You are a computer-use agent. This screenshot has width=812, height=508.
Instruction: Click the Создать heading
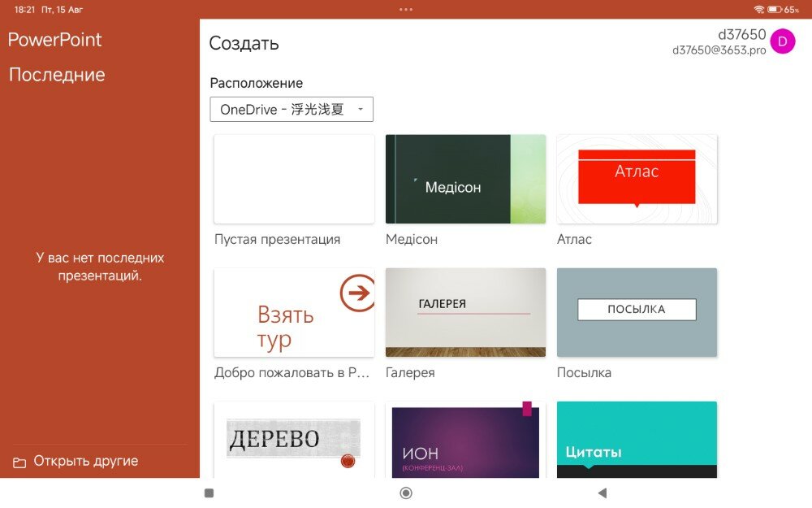(x=244, y=44)
